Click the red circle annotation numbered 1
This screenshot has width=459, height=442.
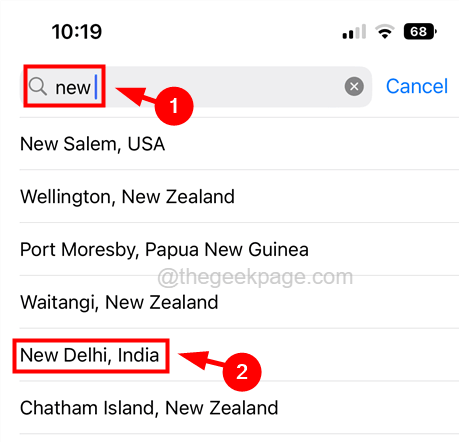point(174,106)
